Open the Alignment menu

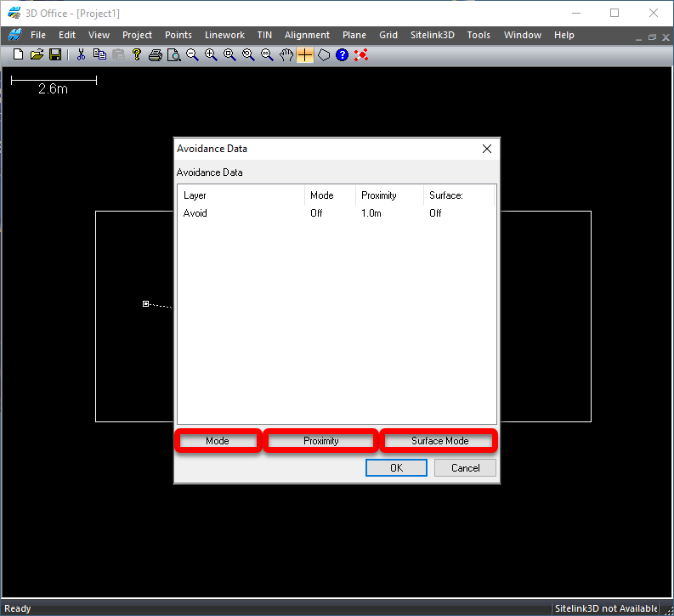tap(307, 35)
